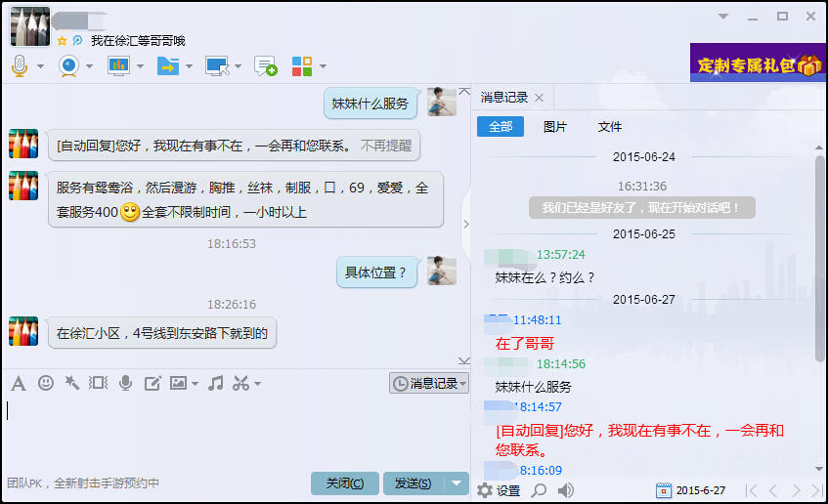Open magic emoticon wand icon
The width and height of the screenshot is (828, 504).
coord(71,383)
